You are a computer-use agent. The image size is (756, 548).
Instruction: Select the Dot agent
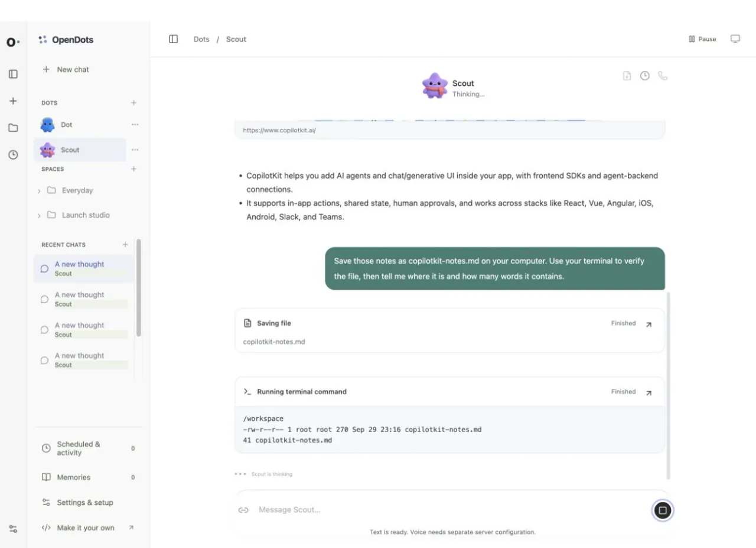(80, 125)
